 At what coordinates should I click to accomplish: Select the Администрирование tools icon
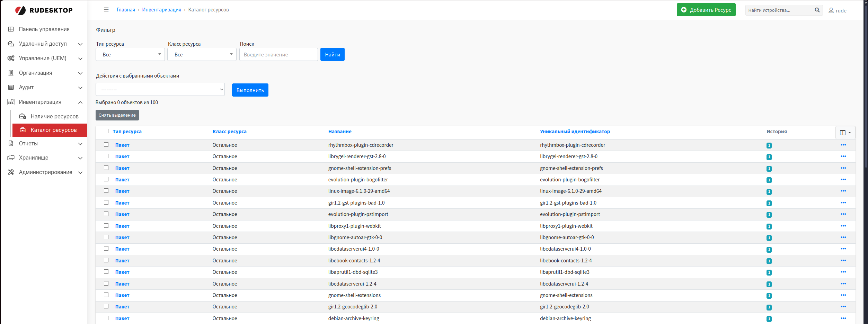[x=10, y=172]
